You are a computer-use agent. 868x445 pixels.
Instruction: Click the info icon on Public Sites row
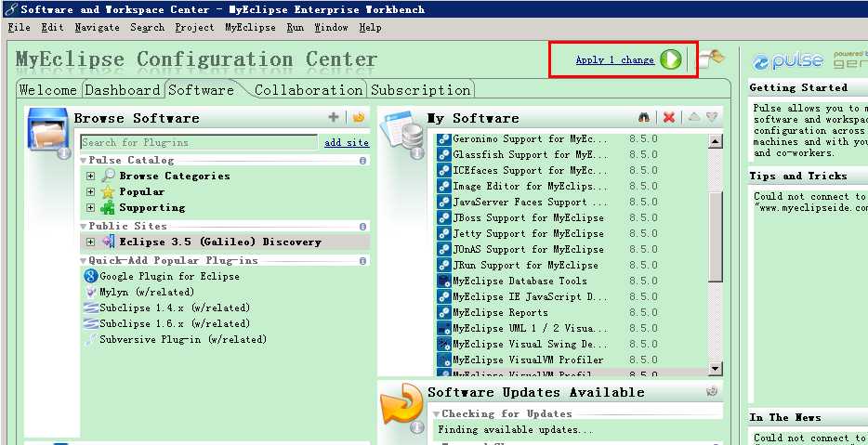[x=362, y=227]
